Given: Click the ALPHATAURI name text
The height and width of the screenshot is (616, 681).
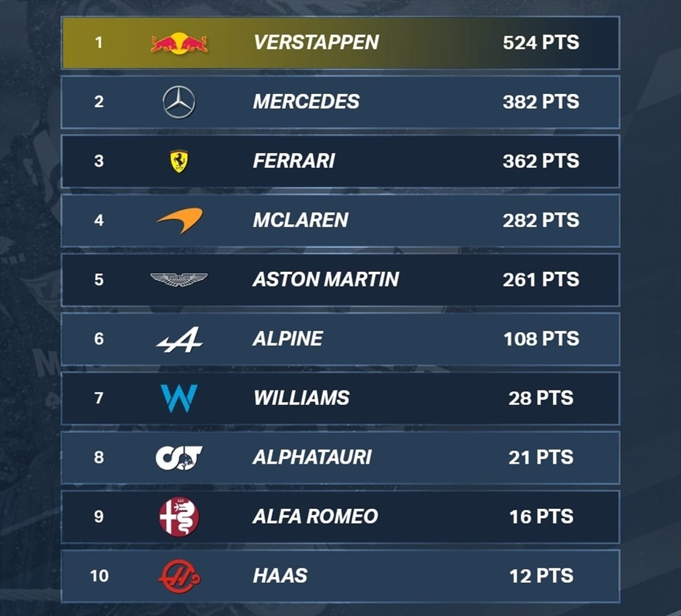Looking at the screenshot, I should [312, 457].
